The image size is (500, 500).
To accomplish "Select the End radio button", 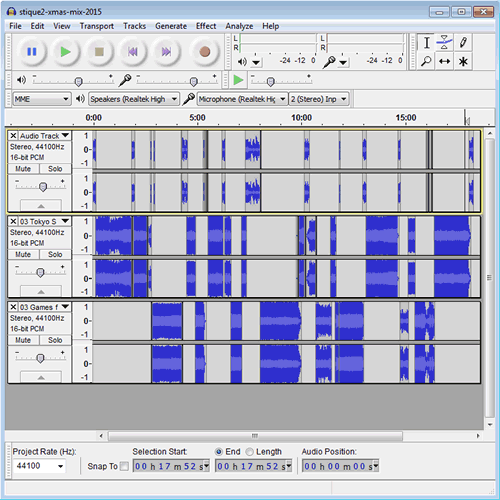I will coord(219,452).
